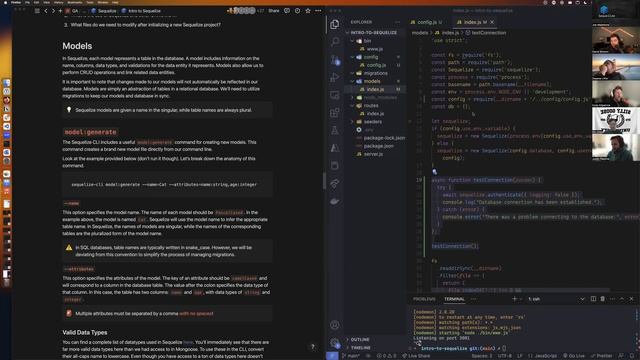
Task: Open new Notion tab with plus
Action: (x=60, y=11)
